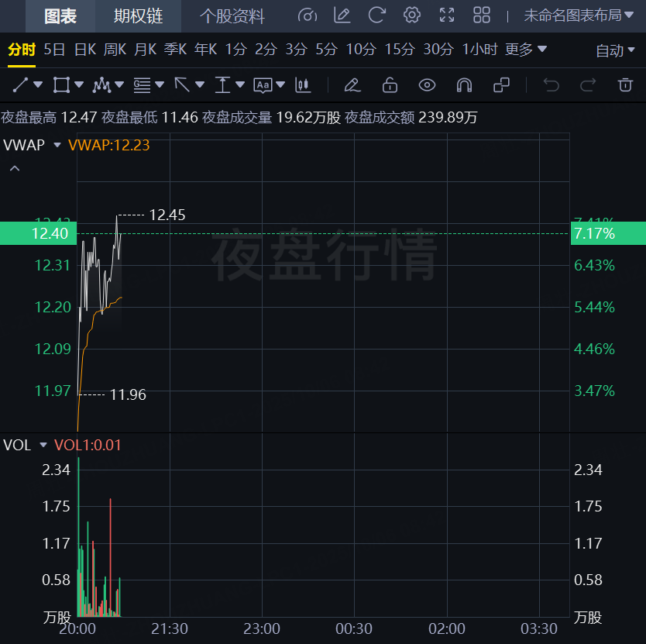This screenshot has height=644, width=646.
Task: Select the 分时 timeframe
Action: coord(22,50)
